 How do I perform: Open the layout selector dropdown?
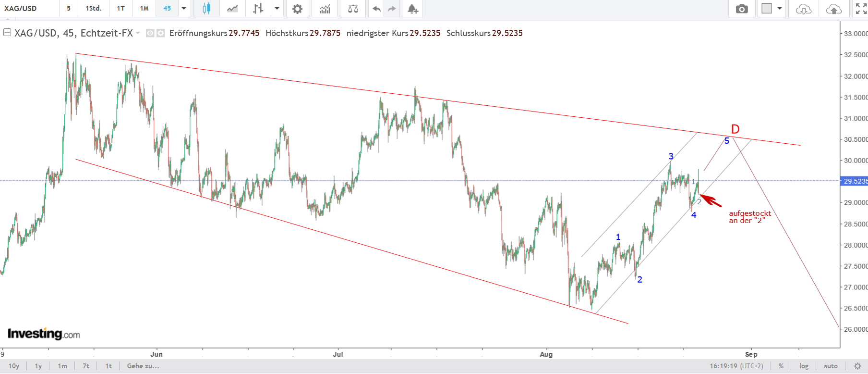(x=780, y=9)
